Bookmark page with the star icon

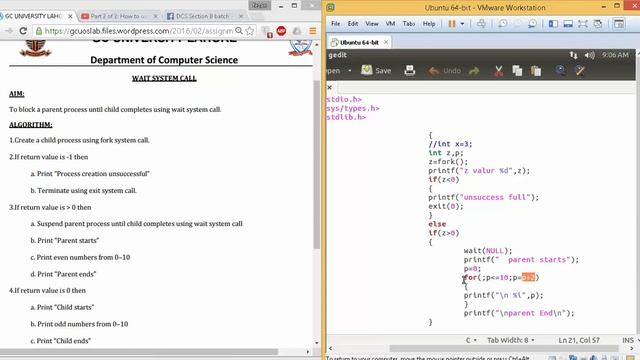(x=250, y=31)
